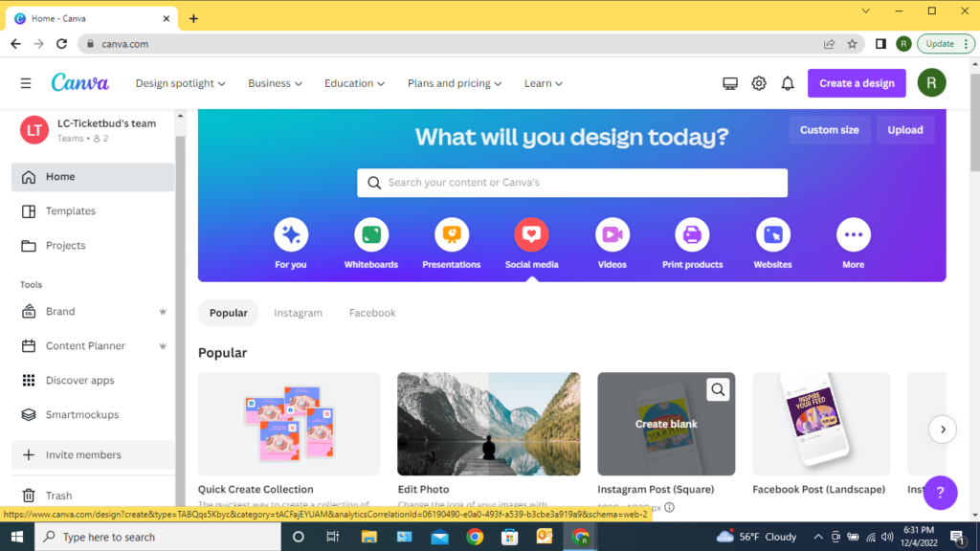Open the Mail app from the taskbar
This screenshot has width=980, height=551.
point(439,537)
